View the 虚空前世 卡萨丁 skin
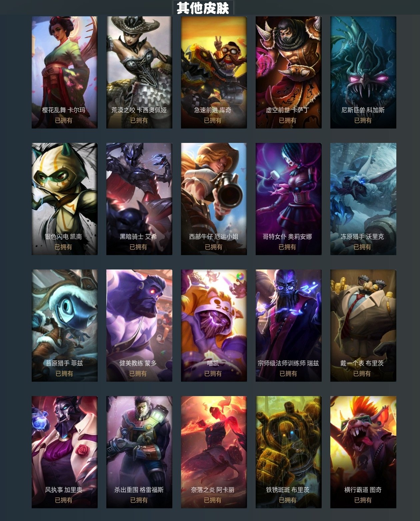Screen dimensions: 420x521 coord(289,72)
